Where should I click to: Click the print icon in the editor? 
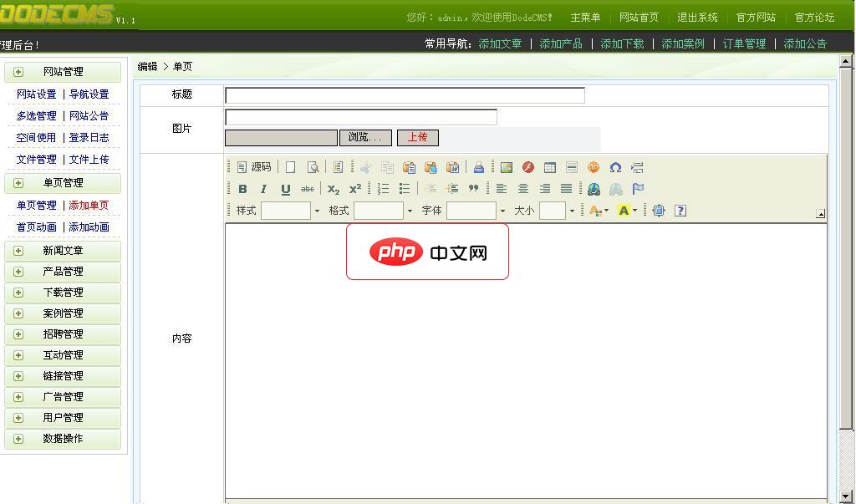[477, 166]
